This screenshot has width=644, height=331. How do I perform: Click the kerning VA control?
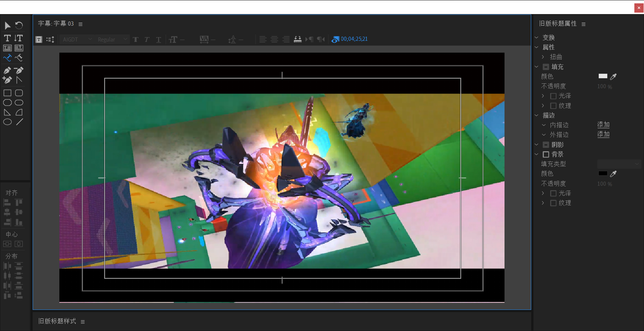pyautogui.click(x=207, y=39)
